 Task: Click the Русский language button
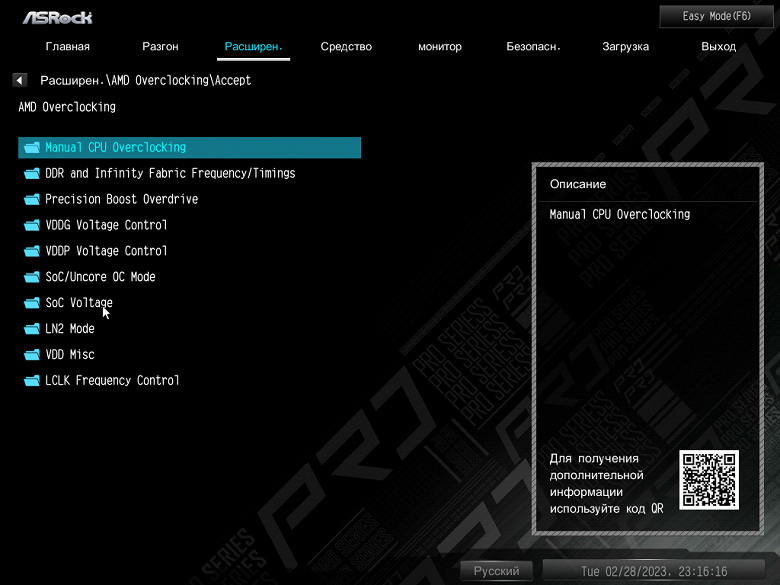pyautogui.click(x=496, y=571)
